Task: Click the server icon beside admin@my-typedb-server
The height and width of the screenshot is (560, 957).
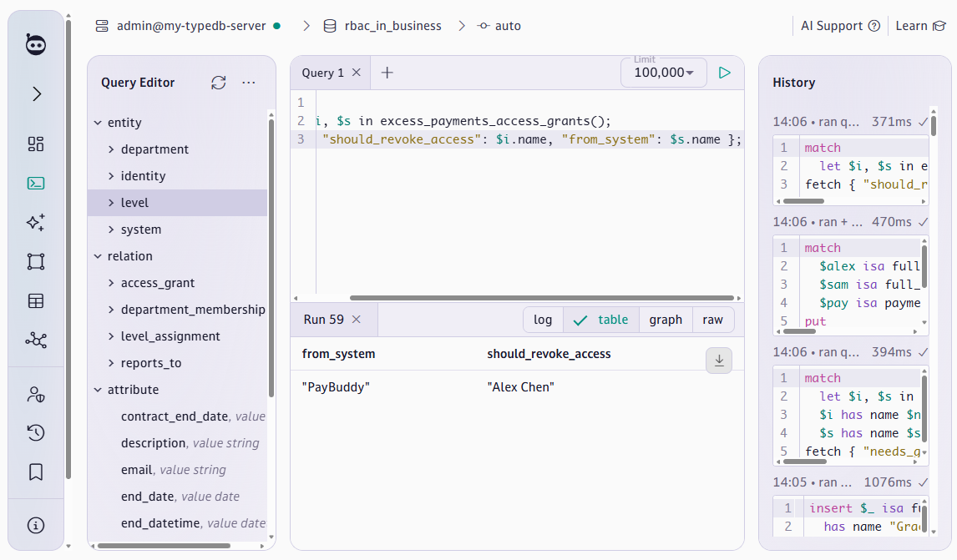Action: (102, 26)
